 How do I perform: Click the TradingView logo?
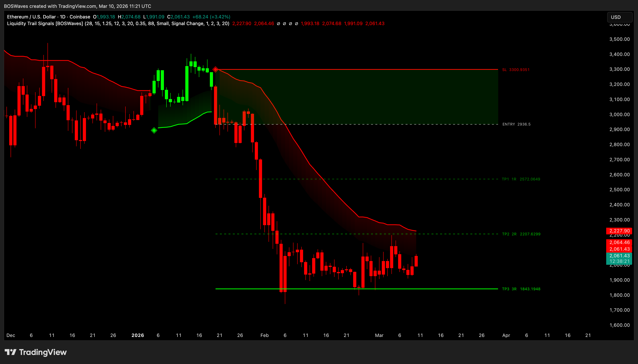pos(36,352)
